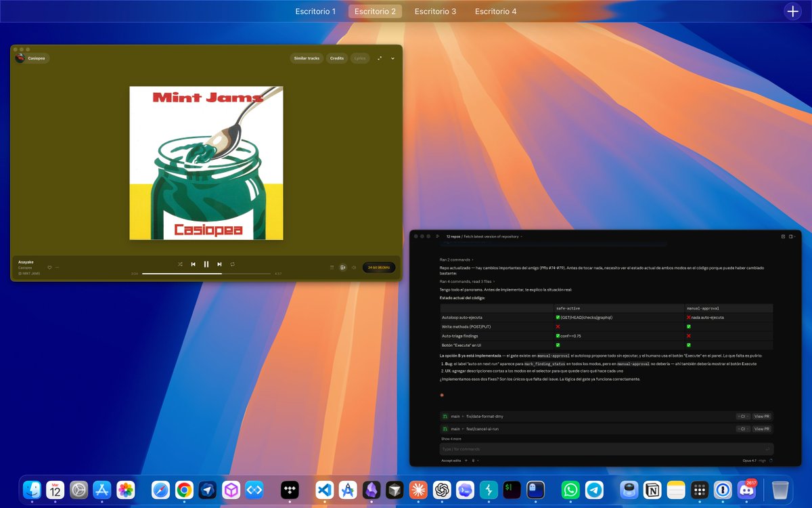
Task: Add a new desktop with plus button
Action: pos(792,12)
